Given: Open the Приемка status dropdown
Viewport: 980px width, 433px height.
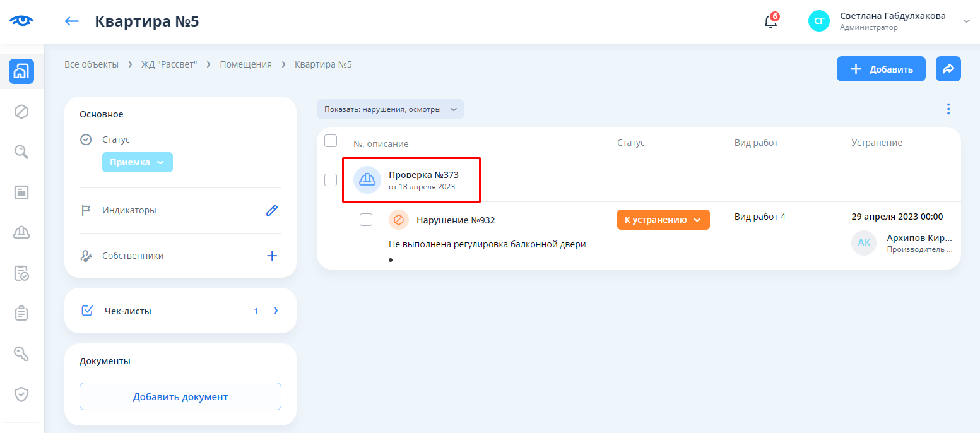Looking at the screenshot, I should click(x=137, y=162).
